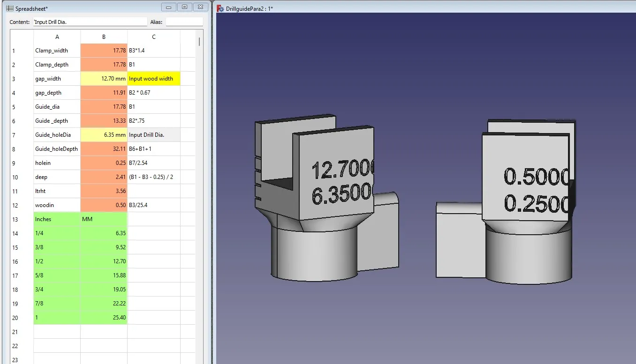Select the left drill guide model in 3D view
The image size is (636, 364).
[x=324, y=197]
